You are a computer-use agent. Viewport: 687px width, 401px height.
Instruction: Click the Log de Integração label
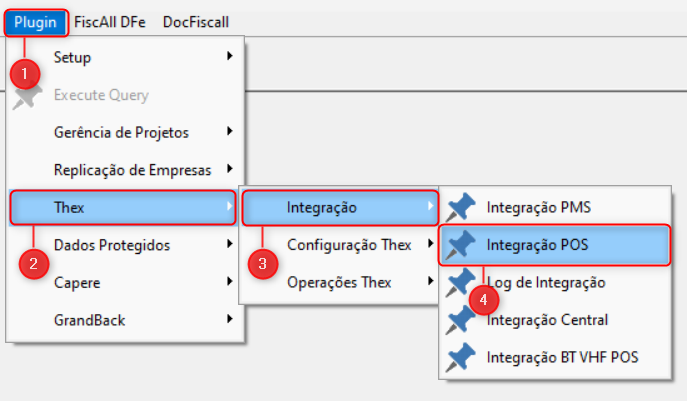[x=546, y=282]
